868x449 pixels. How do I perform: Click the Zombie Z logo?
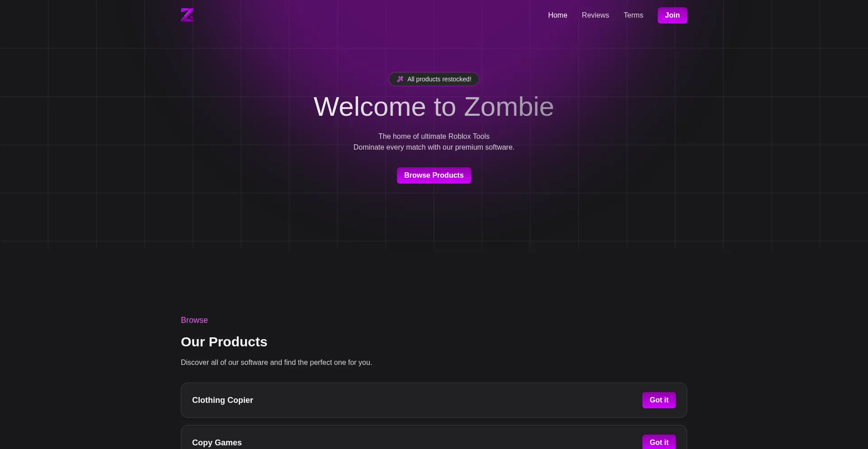[187, 15]
